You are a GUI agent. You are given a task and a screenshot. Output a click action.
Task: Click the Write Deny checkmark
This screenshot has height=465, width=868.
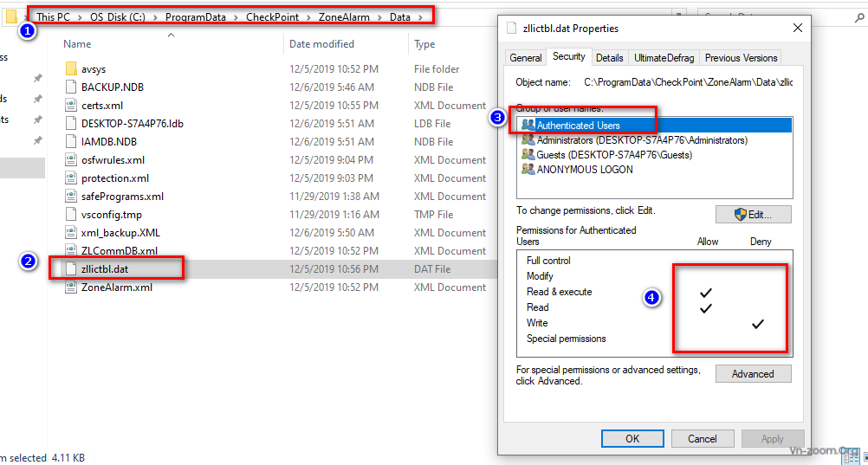point(758,324)
